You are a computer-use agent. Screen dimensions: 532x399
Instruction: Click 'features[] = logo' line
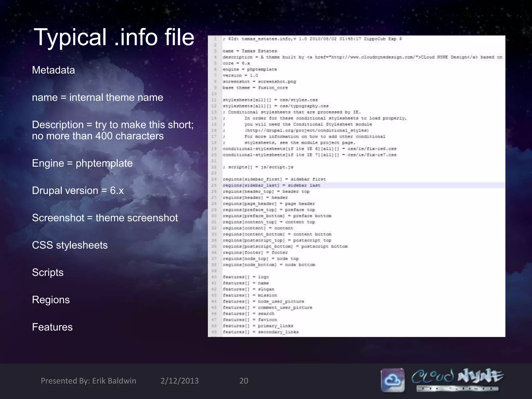pos(246,277)
